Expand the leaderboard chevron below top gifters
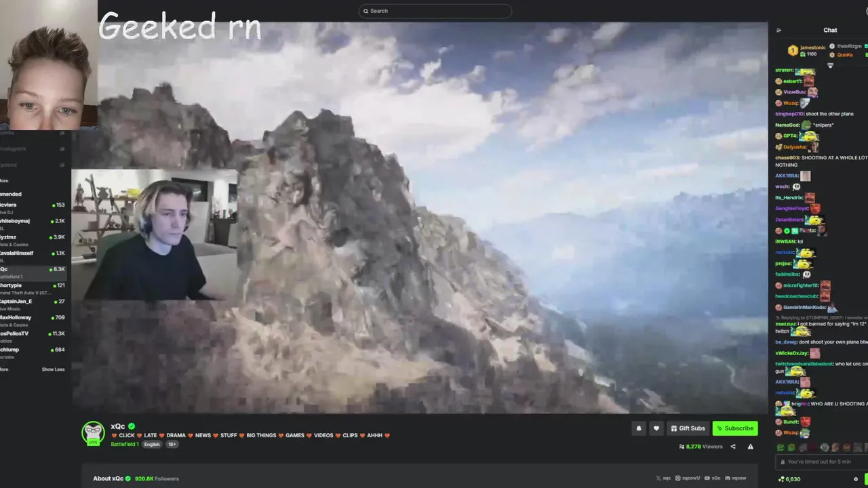This screenshot has height=488, width=868. coord(830,66)
